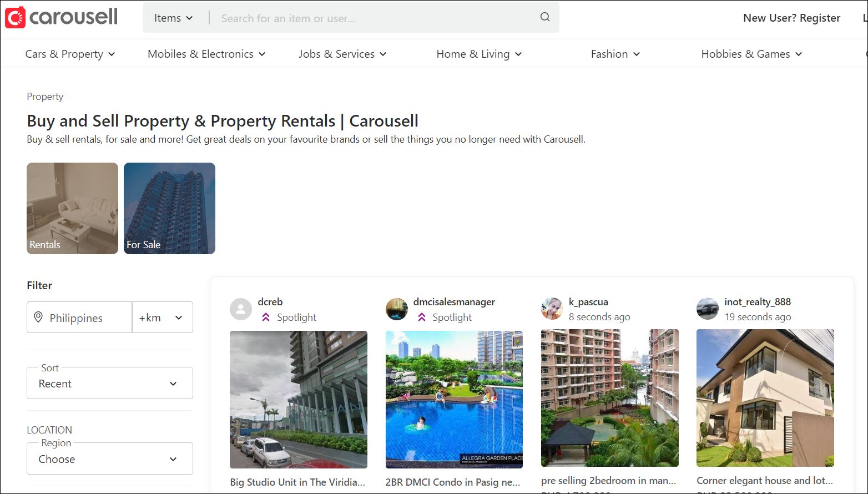Click k_pascua's profile avatar
868x494 pixels.
pos(552,309)
